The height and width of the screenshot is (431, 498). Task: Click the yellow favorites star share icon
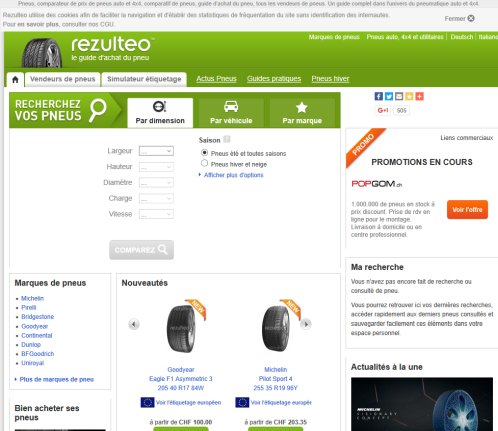coord(409,96)
